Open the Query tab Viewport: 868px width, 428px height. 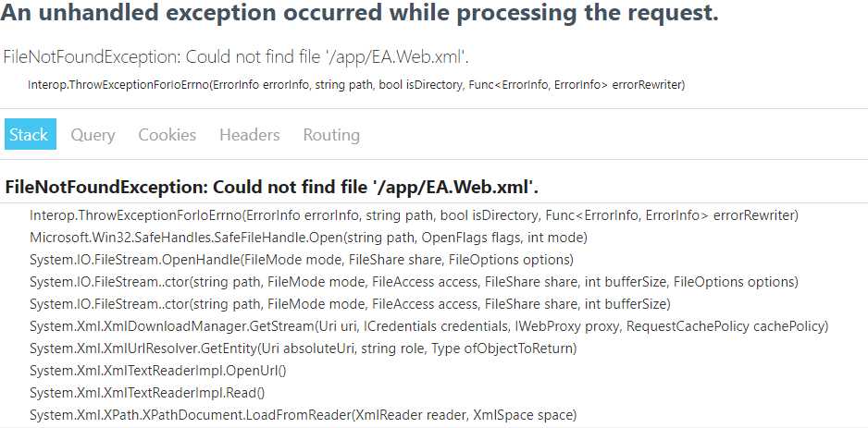(x=93, y=135)
